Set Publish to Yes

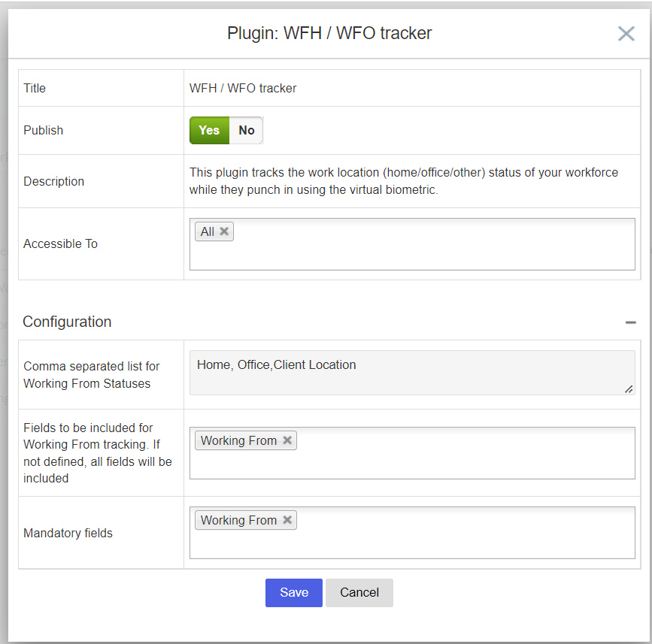(209, 130)
